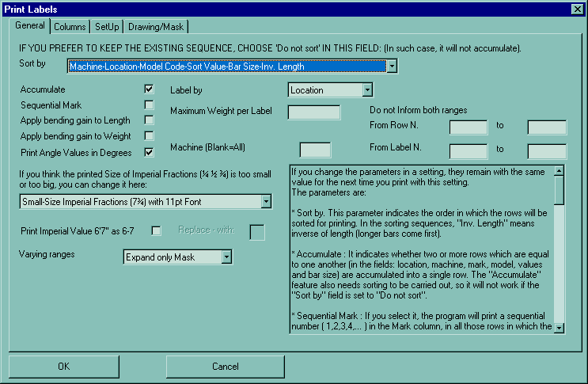Screen dimensions: 588x384
Task: Uncheck the Accumulate checkbox
Action: (149, 90)
